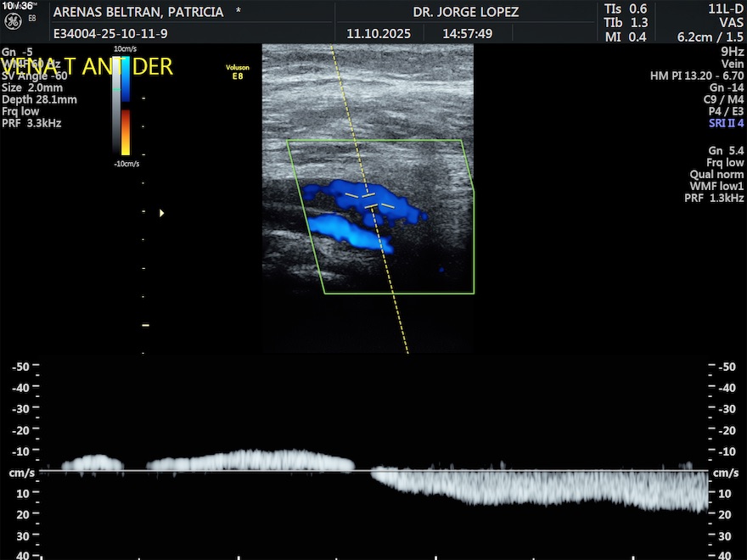Select the SRI II 4 setting
The height and width of the screenshot is (560, 747).
coord(726,123)
